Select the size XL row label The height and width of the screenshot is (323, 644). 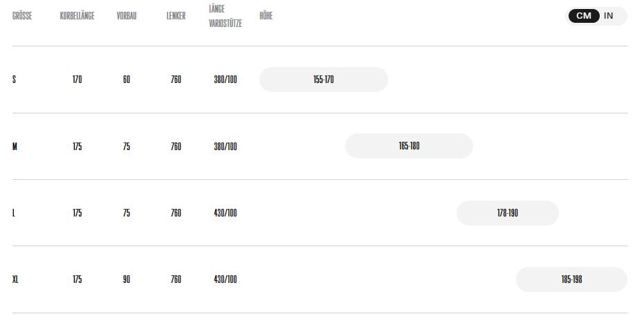click(x=16, y=279)
